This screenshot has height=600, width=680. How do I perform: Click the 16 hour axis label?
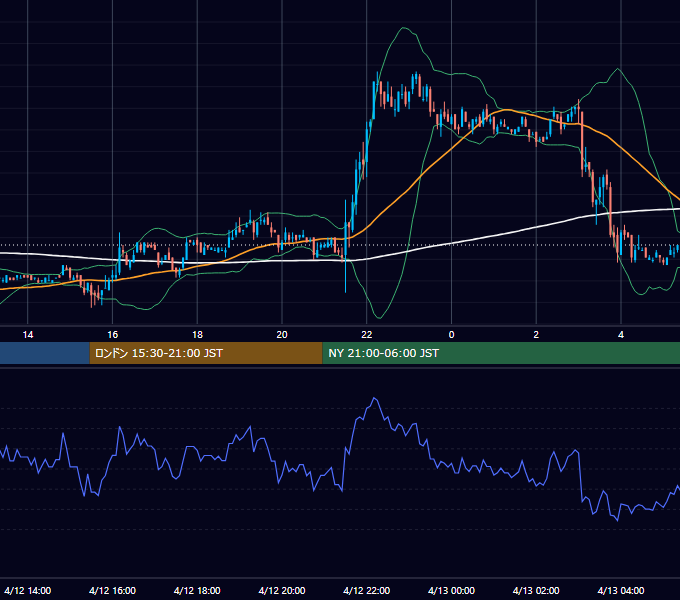112,335
